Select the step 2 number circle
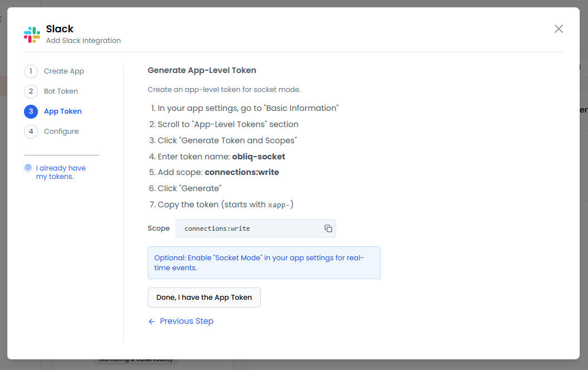 pos(31,91)
